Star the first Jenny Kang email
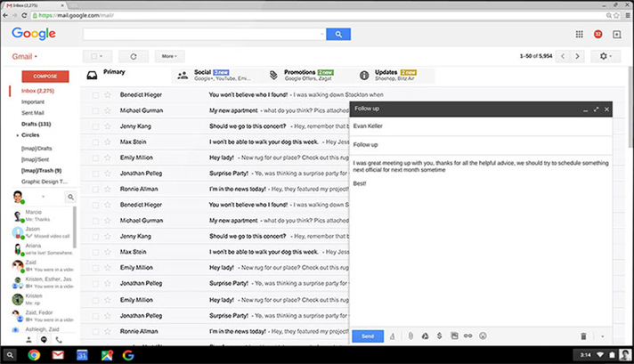Screen dimensions: 634x364 coord(108,126)
